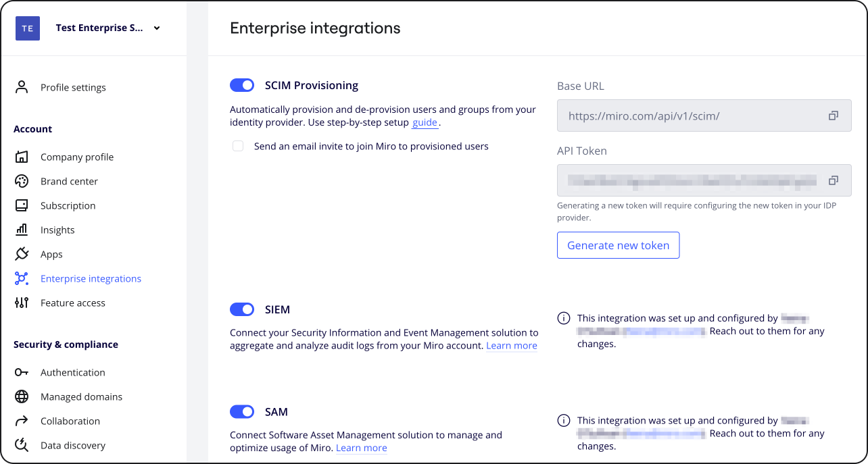Click Generate new token button
This screenshot has width=868, height=464.
(x=618, y=245)
